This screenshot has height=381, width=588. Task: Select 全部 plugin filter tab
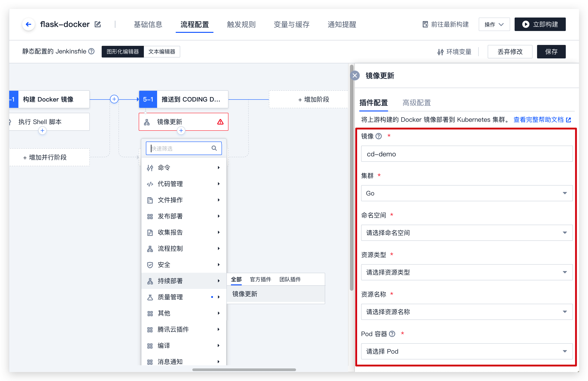pos(236,279)
